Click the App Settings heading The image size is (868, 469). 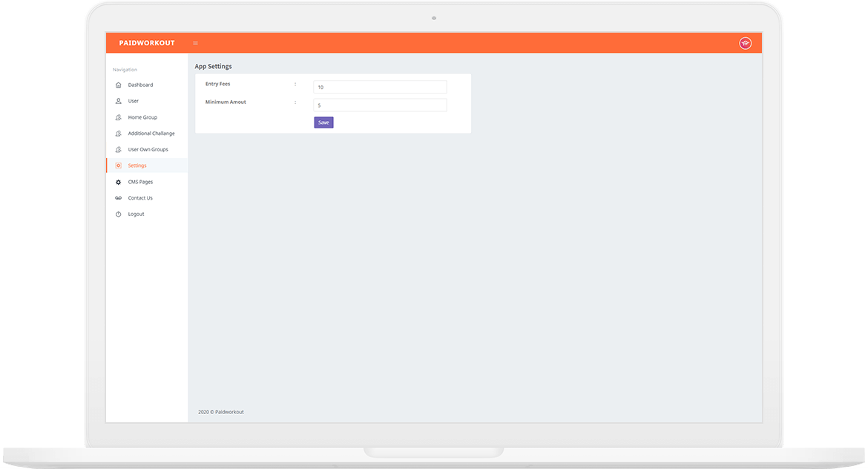(213, 67)
